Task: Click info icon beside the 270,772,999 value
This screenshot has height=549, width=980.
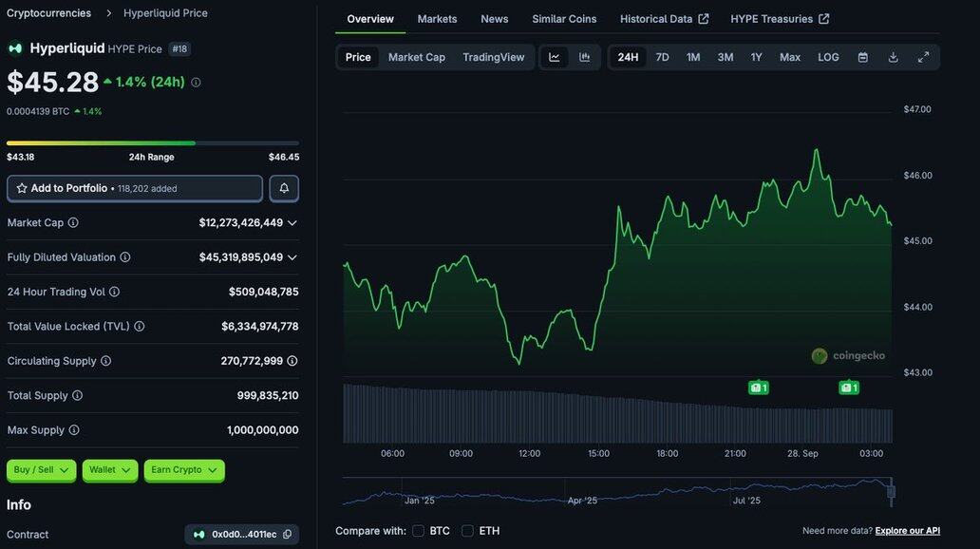Action: pyautogui.click(x=292, y=361)
